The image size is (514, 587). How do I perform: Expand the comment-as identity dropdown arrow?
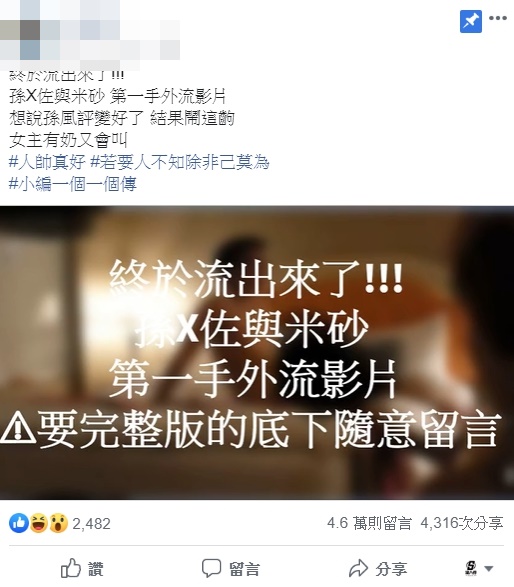pyautogui.click(x=488, y=569)
